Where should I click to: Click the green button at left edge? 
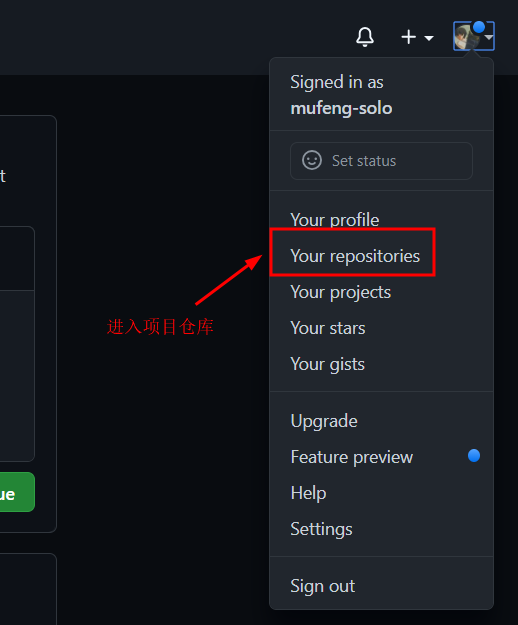point(17,492)
